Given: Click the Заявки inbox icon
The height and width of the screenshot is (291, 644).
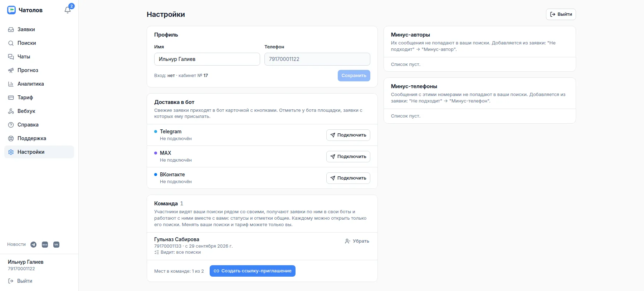Looking at the screenshot, I should pyautogui.click(x=11, y=29).
